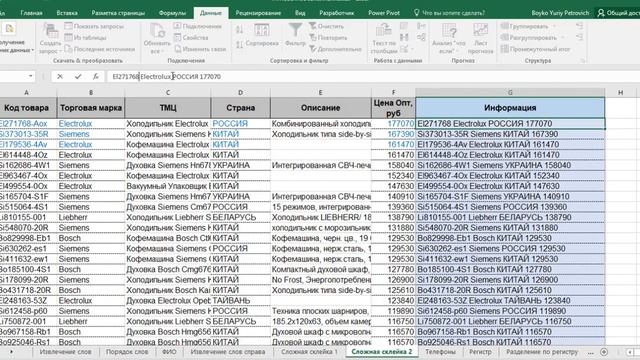Click the БЕЛАРУСЬ cell in Li810155-001 row

[240, 217]
